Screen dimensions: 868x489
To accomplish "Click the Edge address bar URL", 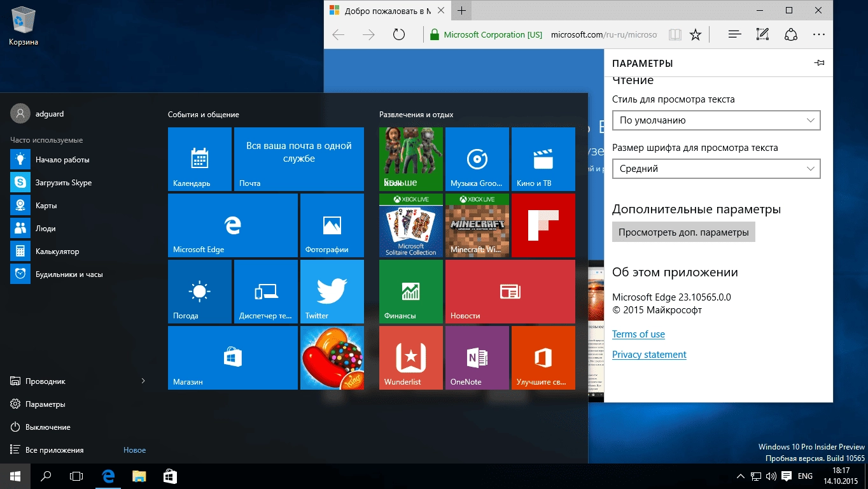I will 603,35.
